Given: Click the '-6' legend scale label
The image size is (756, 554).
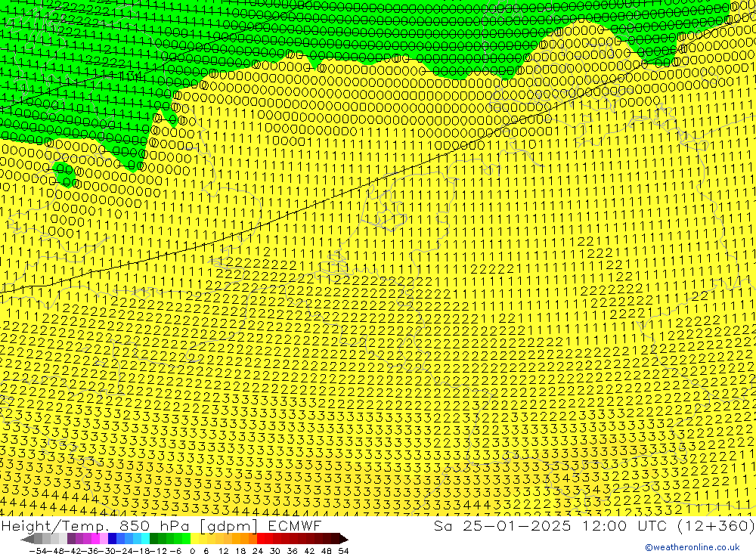Looking at the screenshot, I should click(175, 551).
